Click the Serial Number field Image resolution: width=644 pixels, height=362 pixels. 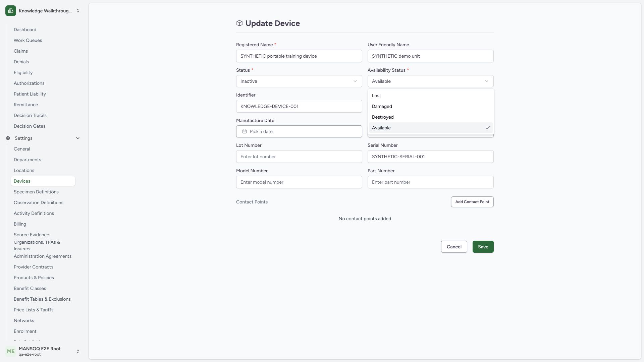431,157
